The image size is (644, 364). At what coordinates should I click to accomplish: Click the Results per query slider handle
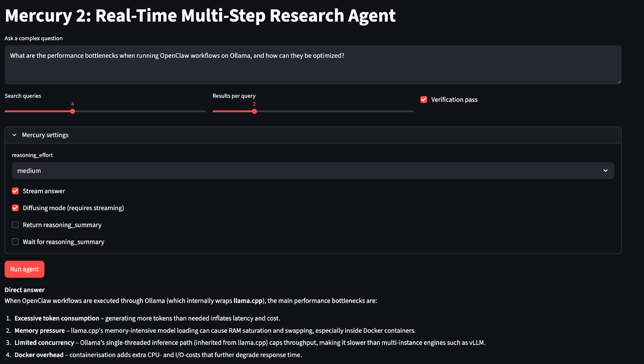[254, 112]
